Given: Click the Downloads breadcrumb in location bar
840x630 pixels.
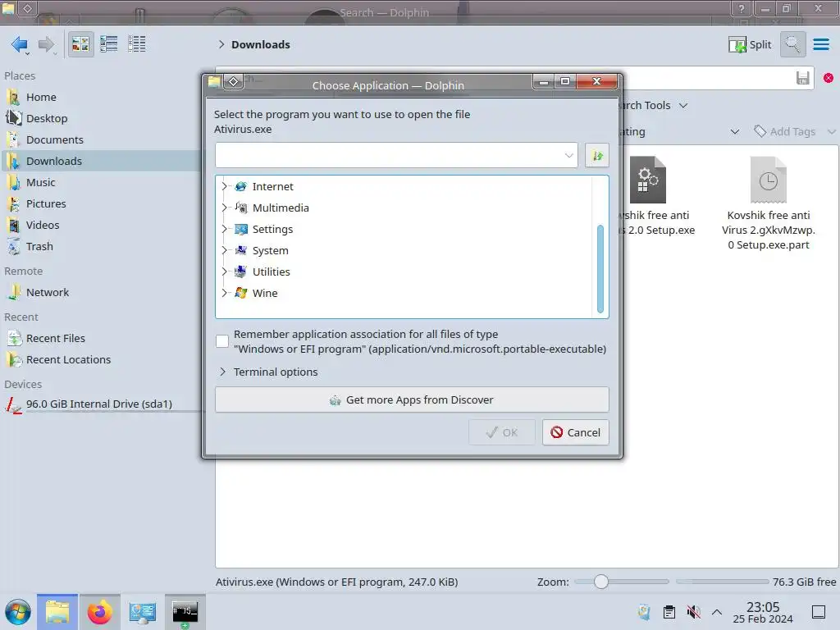Looking at the screenshot, I should pos(261,44).
